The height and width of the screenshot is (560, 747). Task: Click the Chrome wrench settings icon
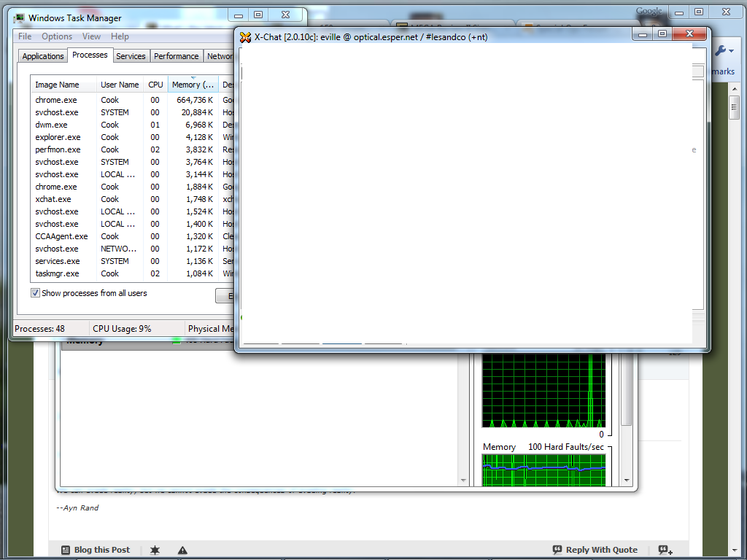(x=722, y=51)
